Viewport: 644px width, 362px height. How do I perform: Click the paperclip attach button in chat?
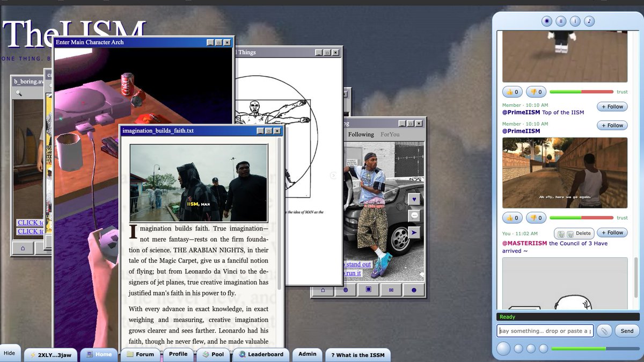tap(604, 331)
